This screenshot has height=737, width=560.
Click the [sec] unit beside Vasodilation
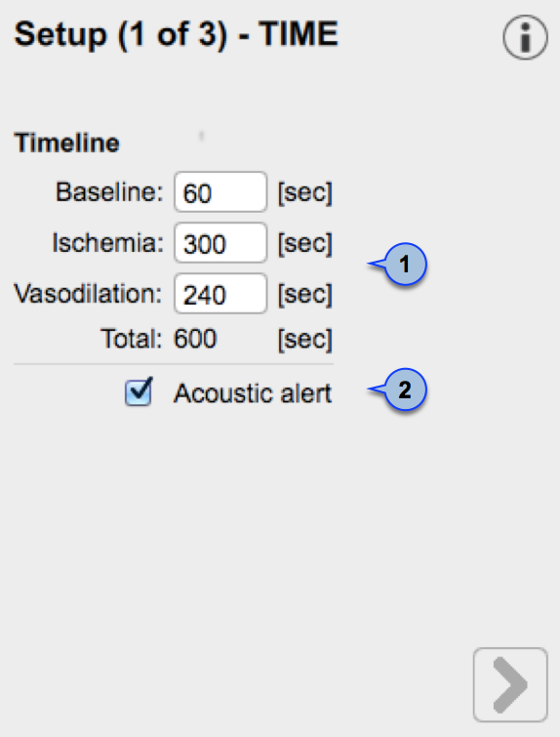click(305, 294)
